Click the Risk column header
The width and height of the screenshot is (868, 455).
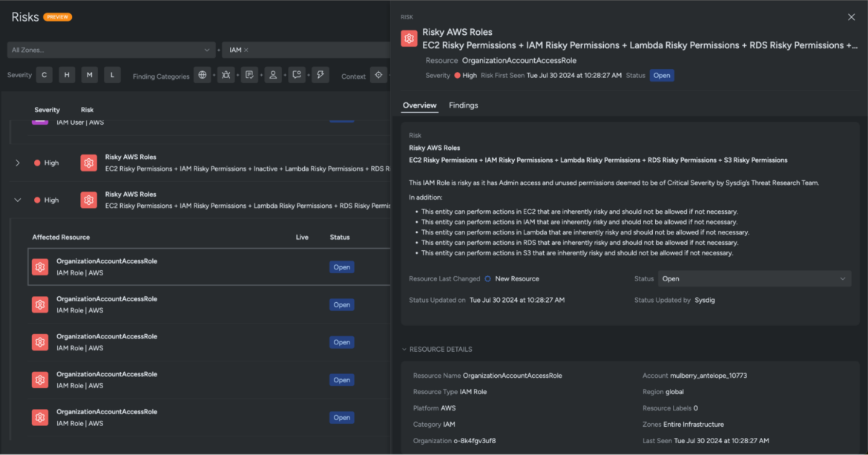87,110
